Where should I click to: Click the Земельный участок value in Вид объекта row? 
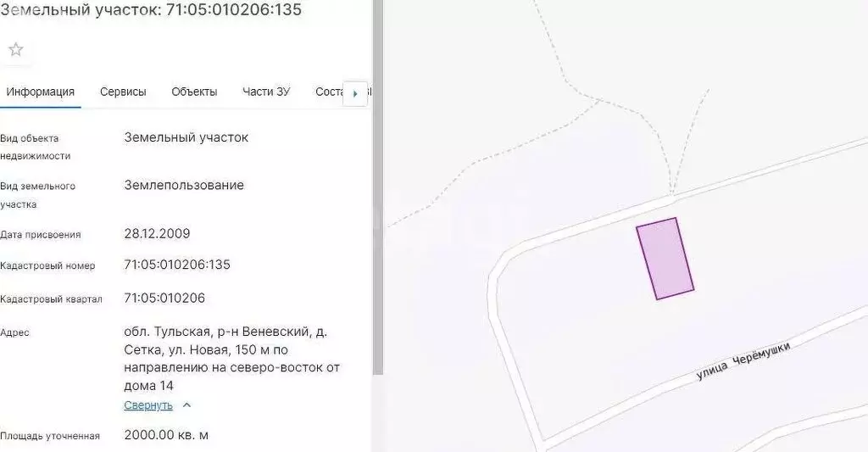[186, 137]
